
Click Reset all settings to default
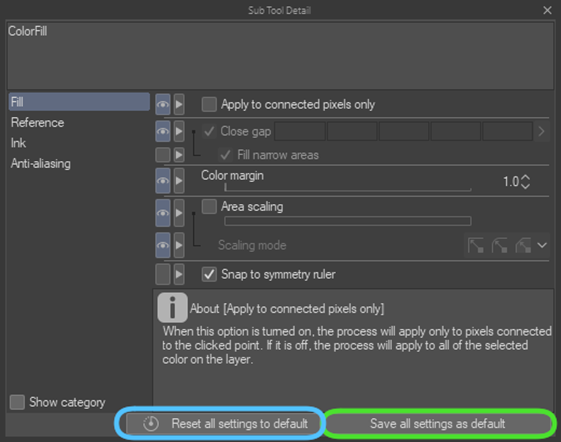pos(221,423)
